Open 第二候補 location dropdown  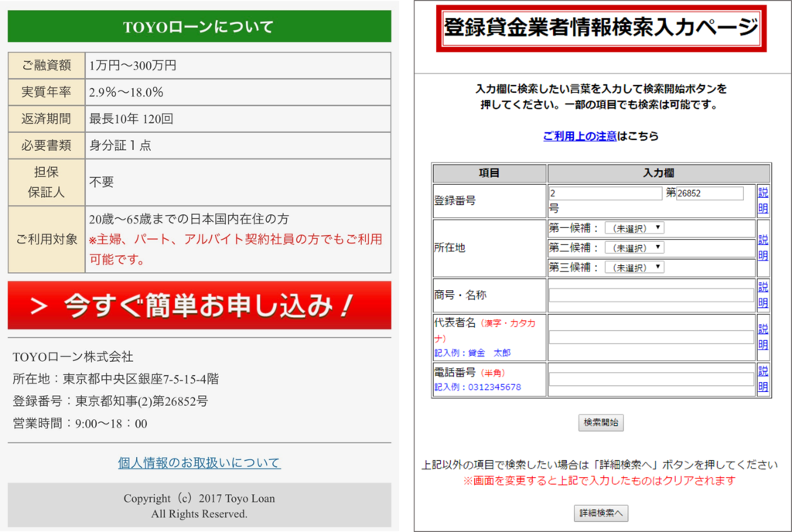[634, 248]
